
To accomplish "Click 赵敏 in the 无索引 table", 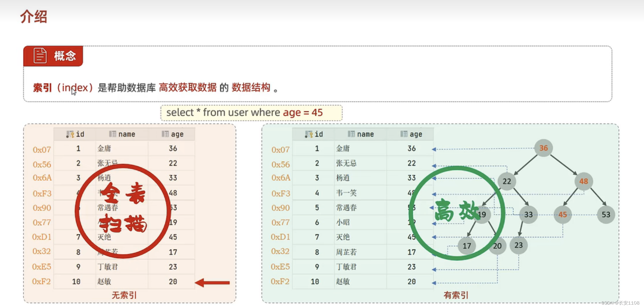I will tap(104, 281).
